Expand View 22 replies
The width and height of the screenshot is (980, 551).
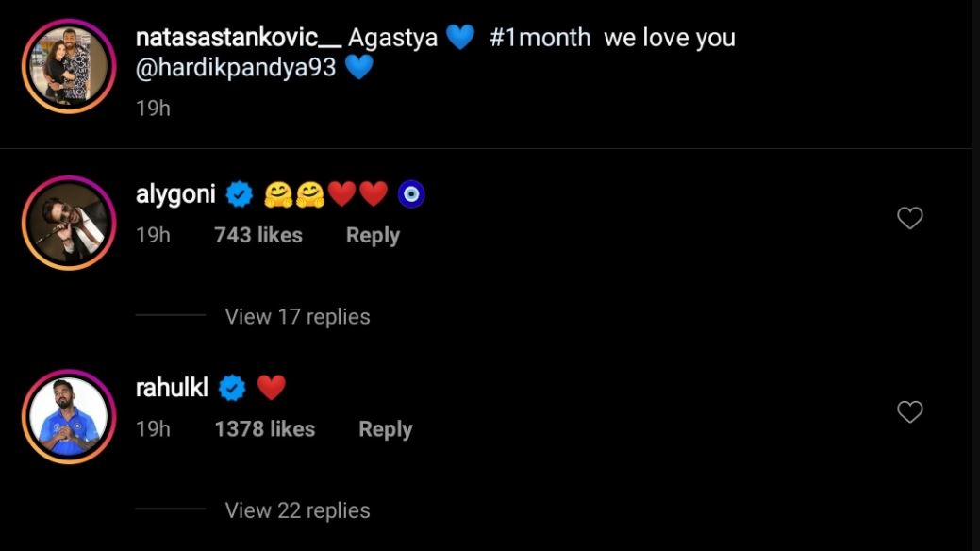[297, 510]
